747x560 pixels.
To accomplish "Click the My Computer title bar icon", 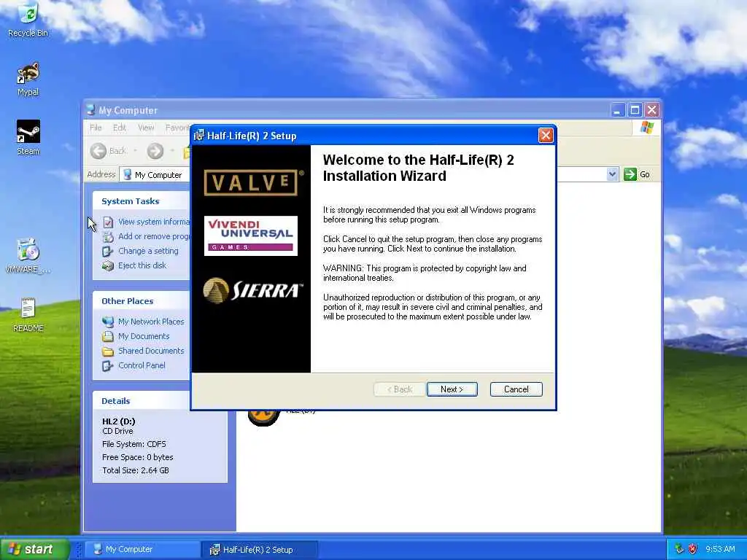I will coord(90,110).
